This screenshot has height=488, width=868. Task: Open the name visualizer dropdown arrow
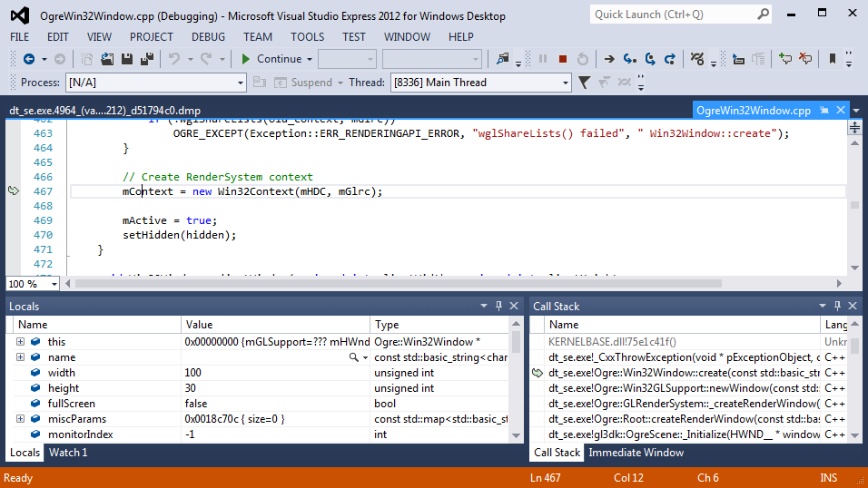[365, 358]
